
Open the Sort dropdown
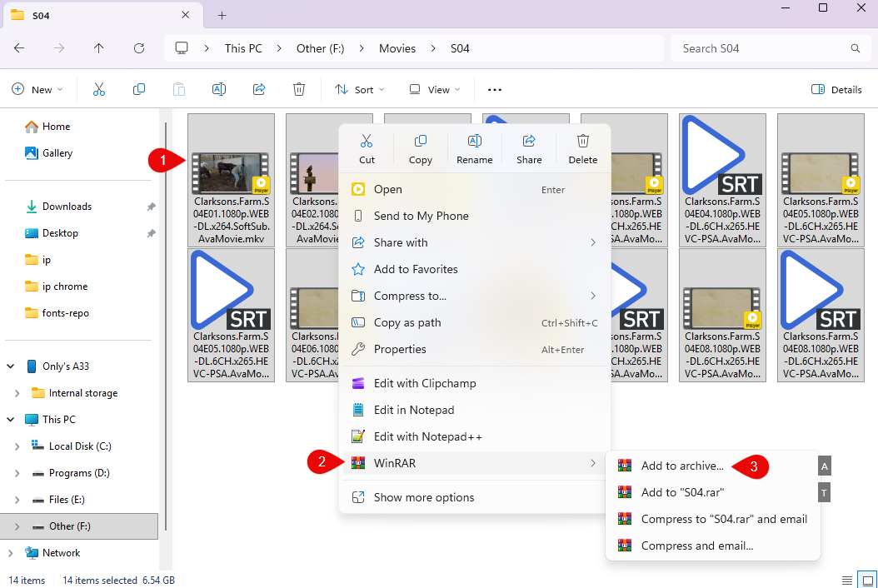click(360, 89)
